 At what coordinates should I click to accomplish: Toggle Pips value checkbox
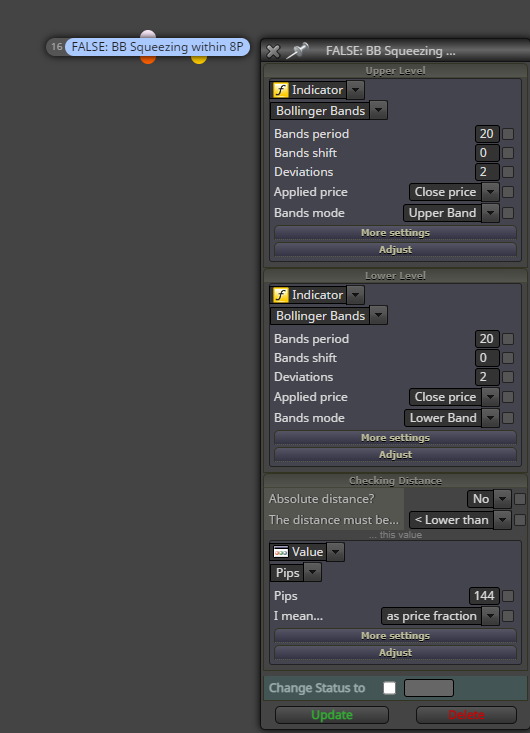click(x=508, y=596)
